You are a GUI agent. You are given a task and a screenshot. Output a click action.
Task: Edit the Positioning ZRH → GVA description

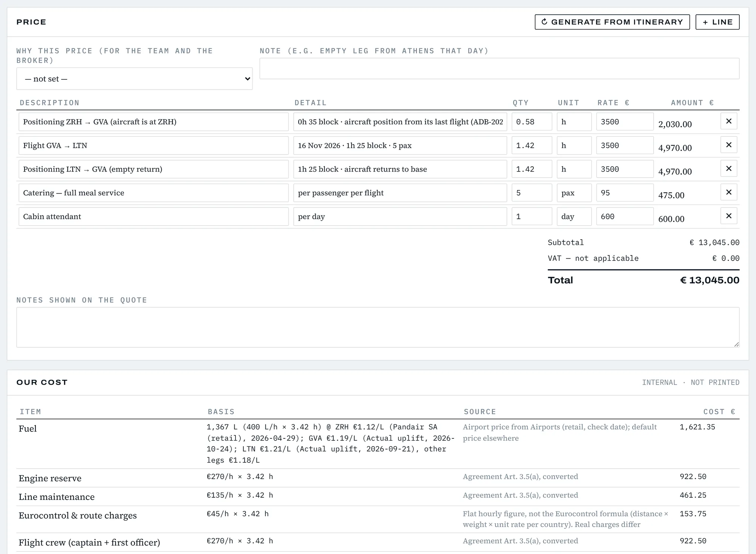tap(153, 122)
